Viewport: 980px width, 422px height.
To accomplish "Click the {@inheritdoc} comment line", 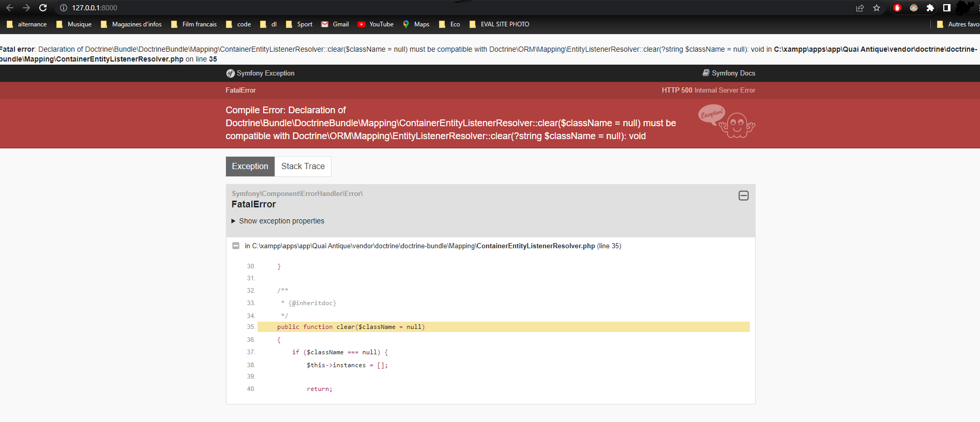I will 309,303.
